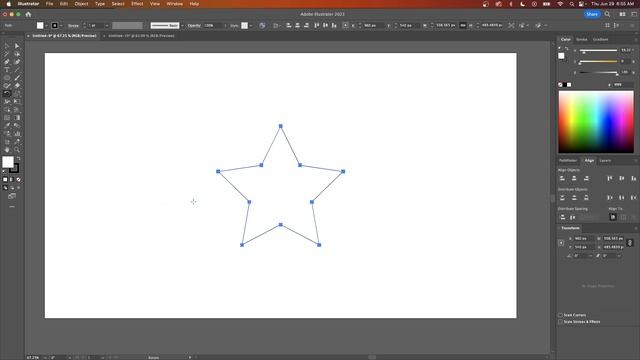Click the Stroke label link in control bar
Image resolution: width=640 pixels, height=360 pixels.
click(x=73, y=25)
